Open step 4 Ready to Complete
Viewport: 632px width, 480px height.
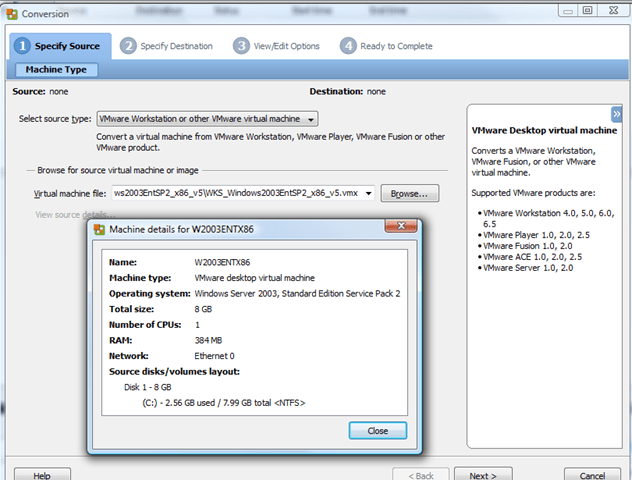coord(386,46)
